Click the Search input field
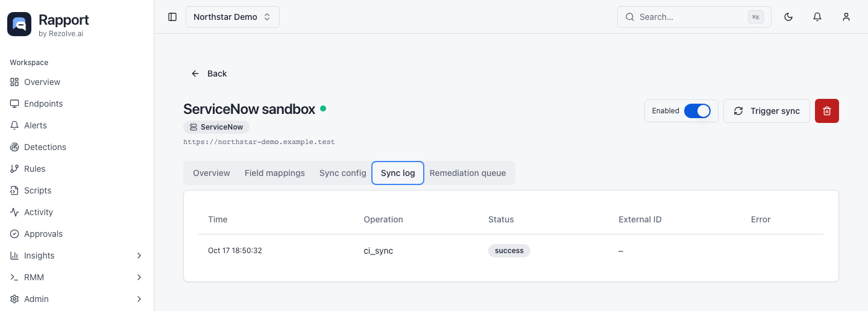 694,17
